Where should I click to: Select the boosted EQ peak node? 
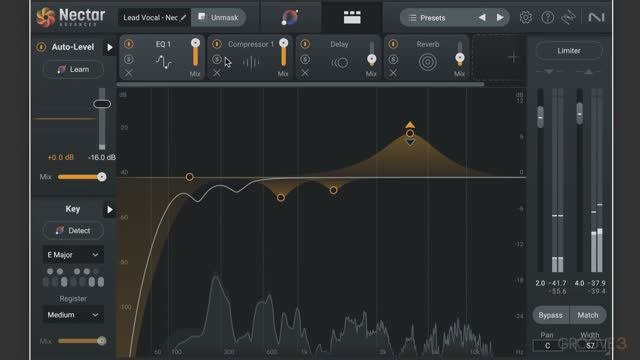tap(410, 133)
